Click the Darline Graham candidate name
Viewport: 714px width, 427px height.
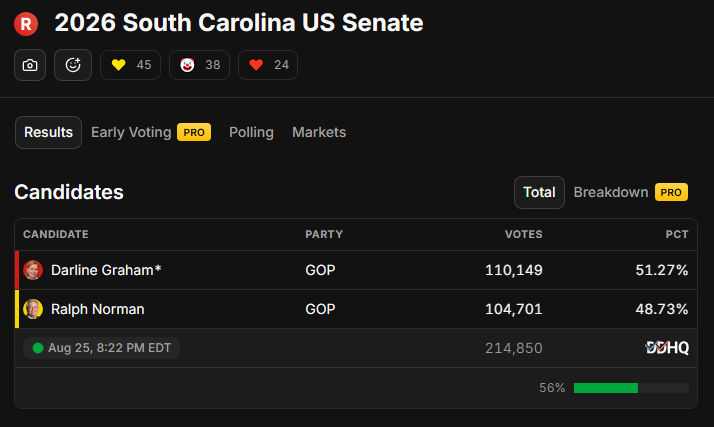(106, 270)
